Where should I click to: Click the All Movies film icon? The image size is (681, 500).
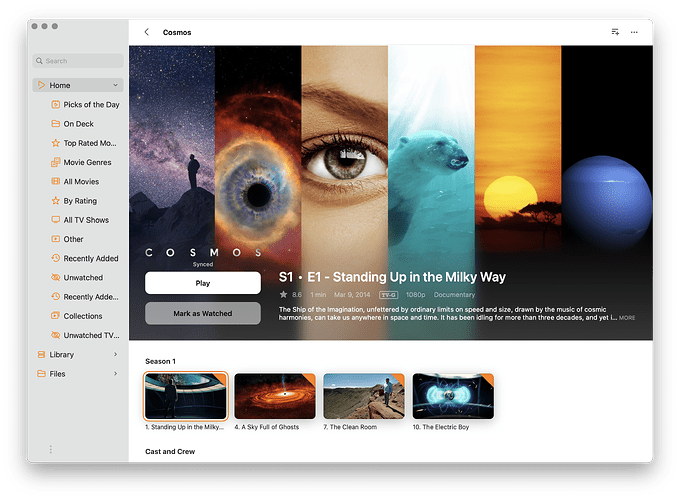(x=56, y=181)
